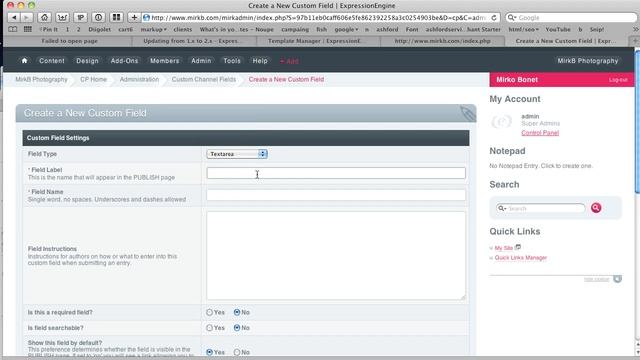
Task: Open the Content menu
Action: tap(52, 60)
